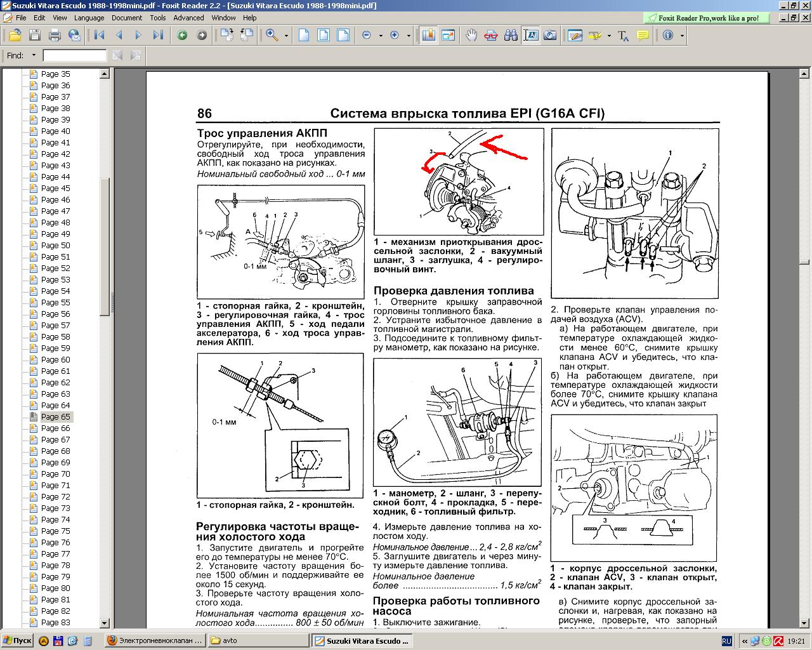This screenshot has width=812, height=650.
Task: Expand the Find options dropdown arrow
Action: point(34,56)
